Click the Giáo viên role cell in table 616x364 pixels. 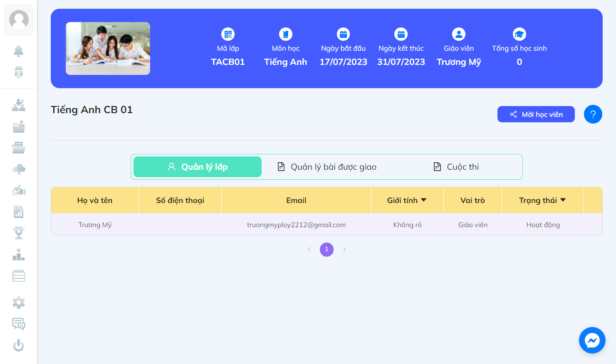coord(473,225)
